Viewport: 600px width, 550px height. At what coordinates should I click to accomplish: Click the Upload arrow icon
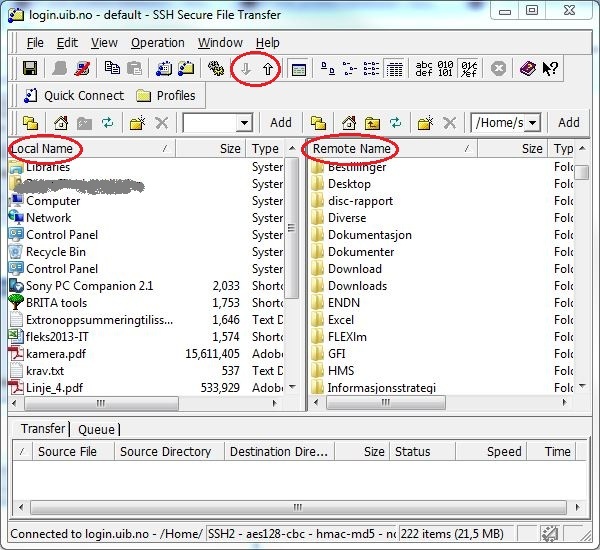267,69
